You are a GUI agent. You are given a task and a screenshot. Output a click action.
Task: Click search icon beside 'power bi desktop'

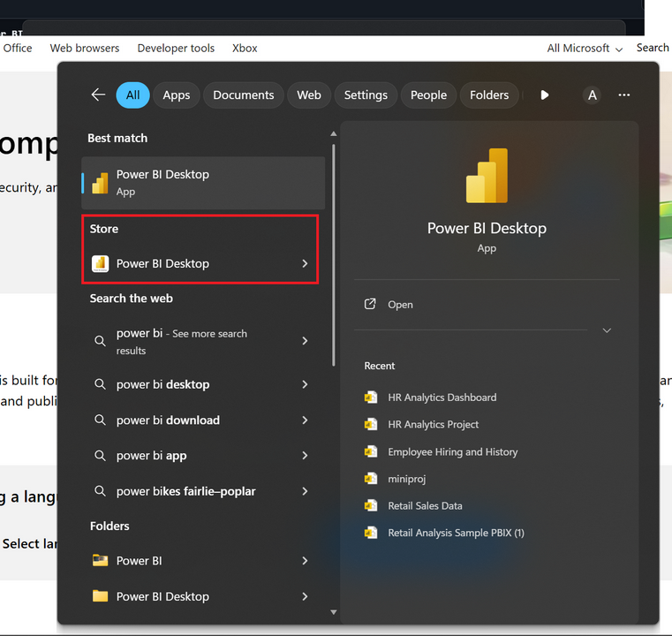100,384
